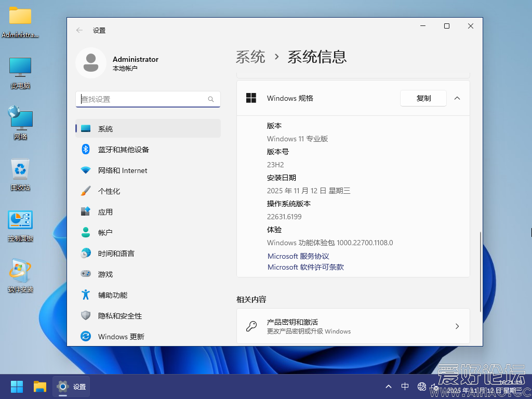The height and width of the screenshot is (399, 532).
Task: Click the Windows 功能体验包 experience value
Action: [330, 243]
